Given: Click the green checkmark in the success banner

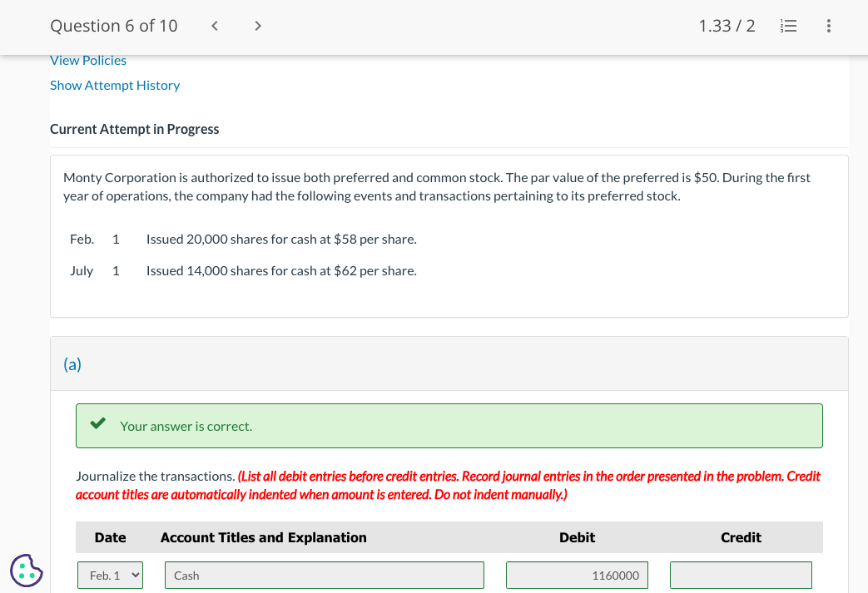Looking at the screenshot, I should 97,423.
